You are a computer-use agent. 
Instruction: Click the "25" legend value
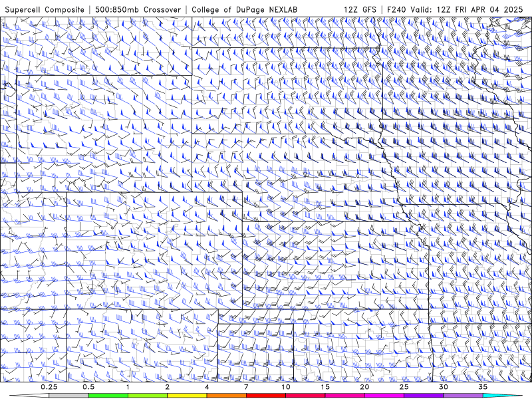coord(404,387)
